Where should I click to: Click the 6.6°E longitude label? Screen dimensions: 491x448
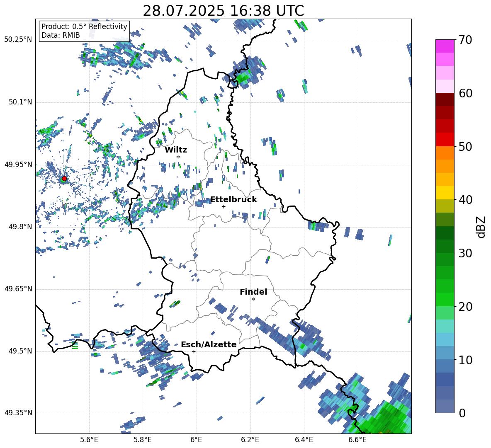[357, 440]
